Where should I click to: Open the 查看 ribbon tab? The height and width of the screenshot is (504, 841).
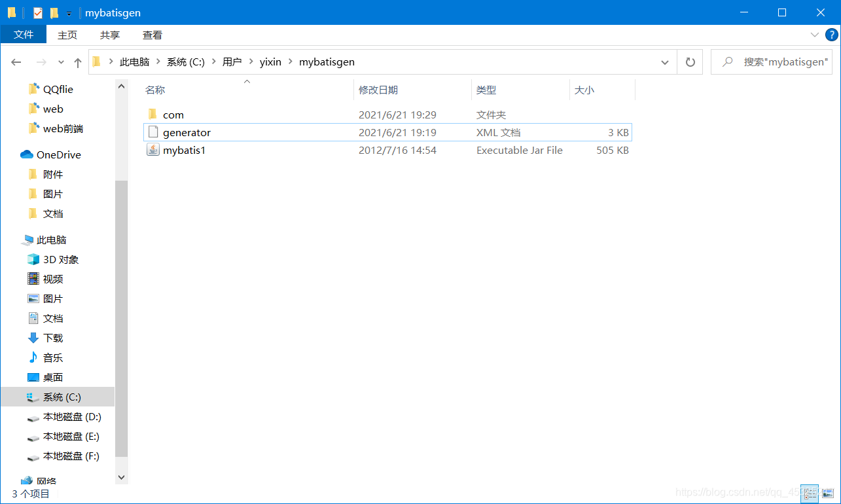tap(152, 35)
